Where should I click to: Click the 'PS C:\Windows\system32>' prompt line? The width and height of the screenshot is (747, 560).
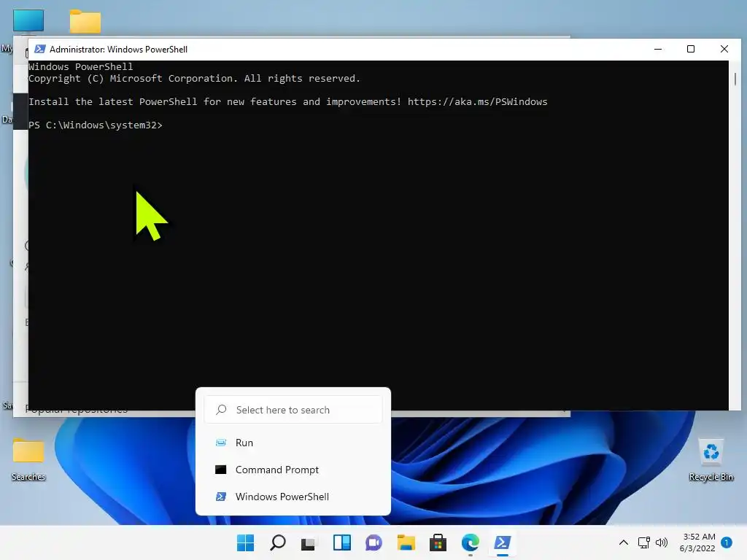pos(96,125)
